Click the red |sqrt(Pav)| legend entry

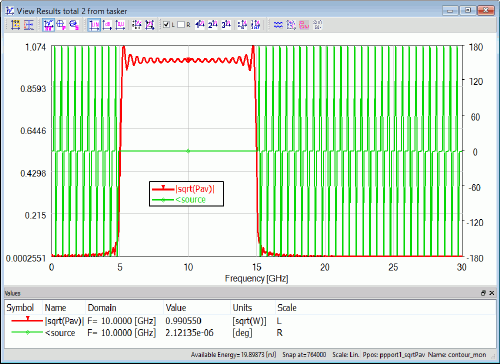pos(183,189)
